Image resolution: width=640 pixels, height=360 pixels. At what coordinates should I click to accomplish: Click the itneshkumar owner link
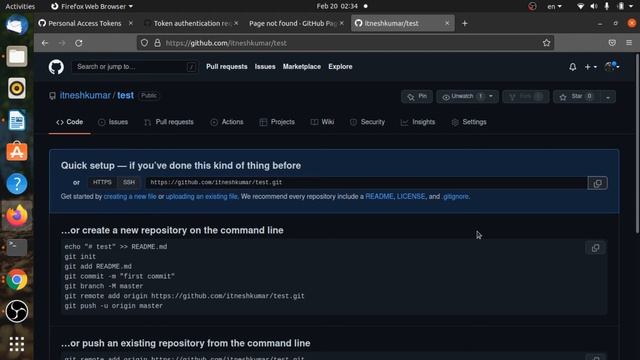tap(85, 96)
